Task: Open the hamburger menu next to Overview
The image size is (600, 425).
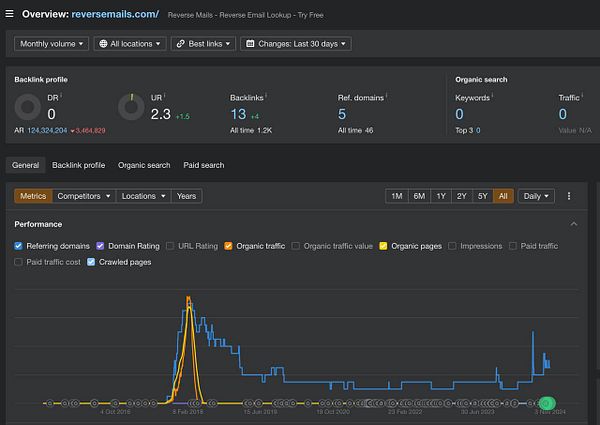Action: tap(10, 12)
